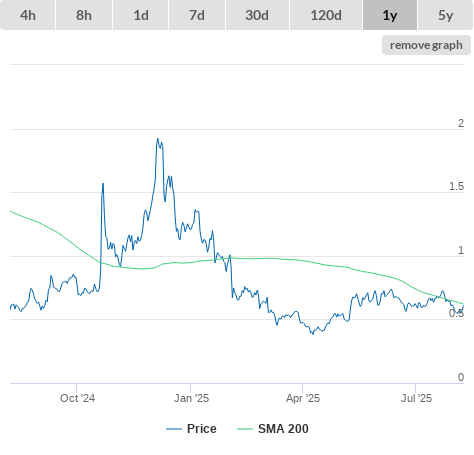Click the remove graph button
Viewport: 474px width, 455px height.
426,45
